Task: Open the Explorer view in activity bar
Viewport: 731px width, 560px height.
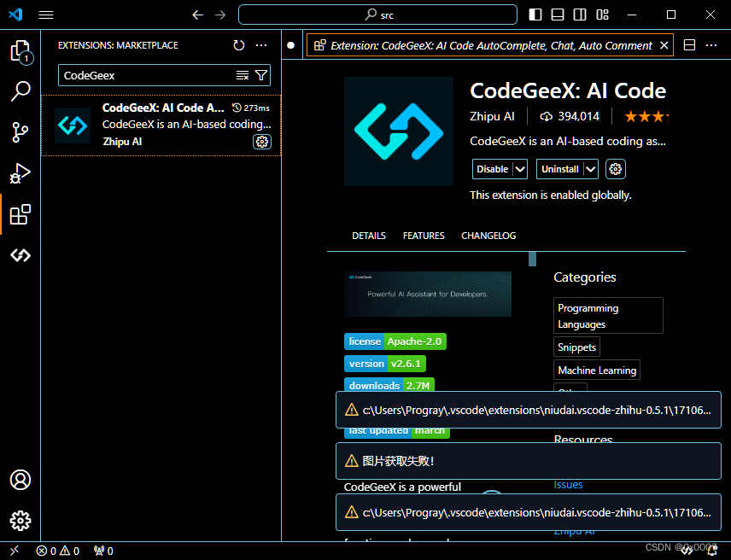Action: [20, 50]
